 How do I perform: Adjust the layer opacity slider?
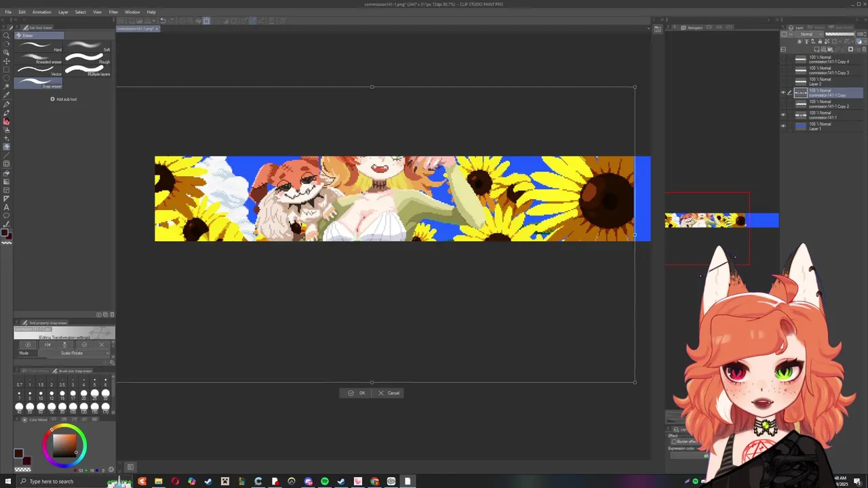click(840, 34)
